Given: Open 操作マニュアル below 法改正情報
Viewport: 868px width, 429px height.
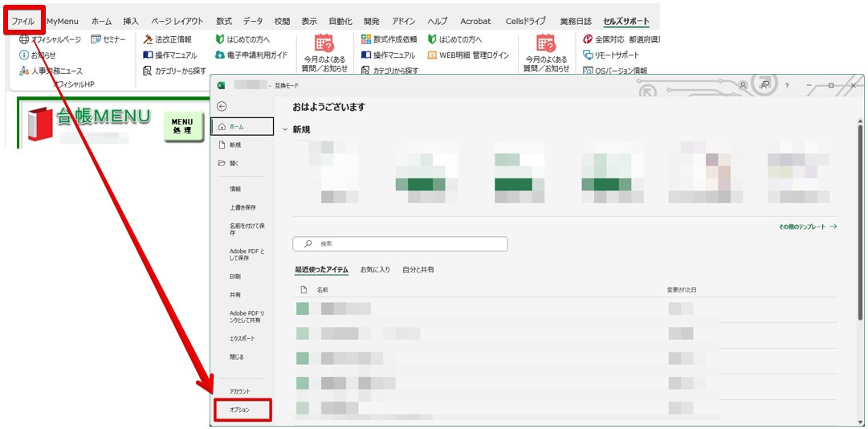Looking at the screenshot, I should click(170, 55).
